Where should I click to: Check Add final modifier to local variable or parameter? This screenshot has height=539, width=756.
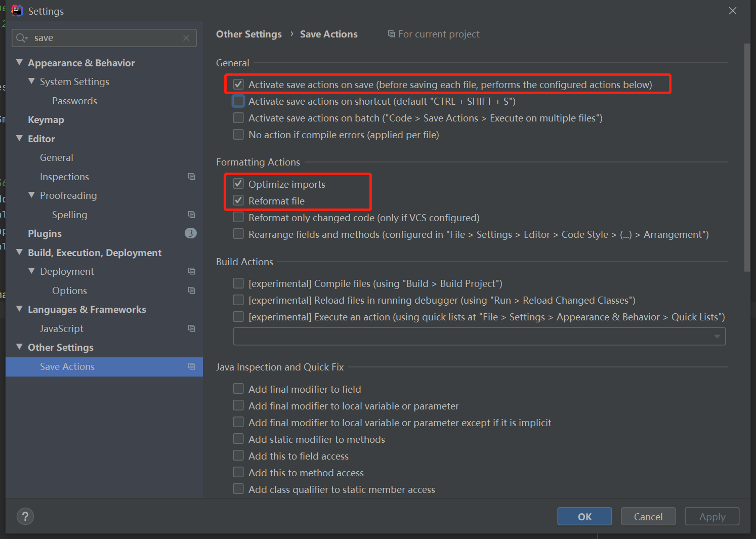pos(238,405)
